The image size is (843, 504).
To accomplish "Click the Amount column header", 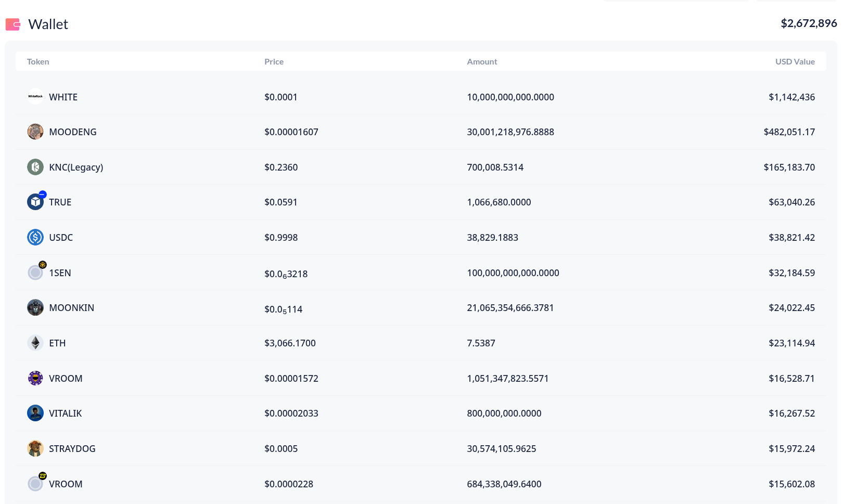I will 482,61.
